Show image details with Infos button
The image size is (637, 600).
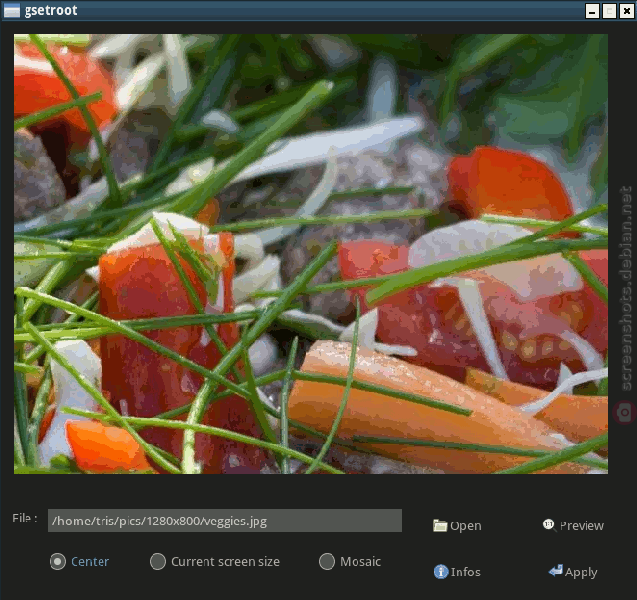point(457,572)
